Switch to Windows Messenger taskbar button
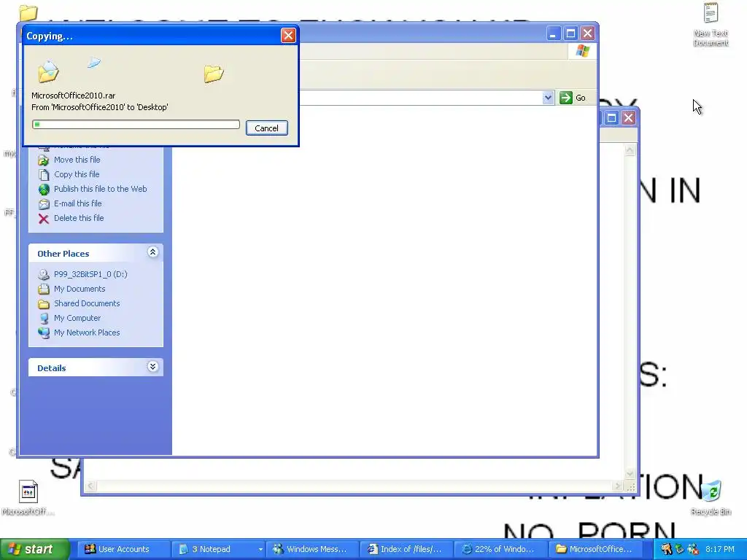Image resolution: width=747 pixels, height=560 pixels. (x=311, y=549)
